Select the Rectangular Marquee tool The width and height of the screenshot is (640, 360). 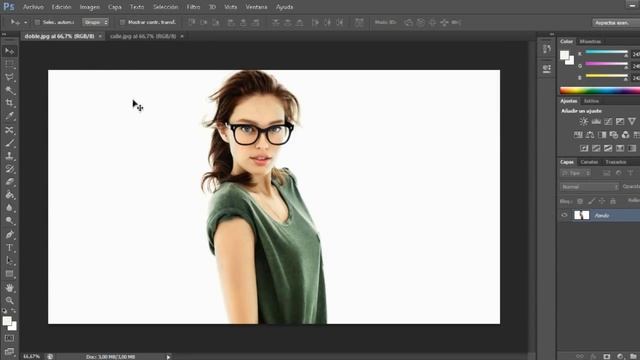click(9, 64)
